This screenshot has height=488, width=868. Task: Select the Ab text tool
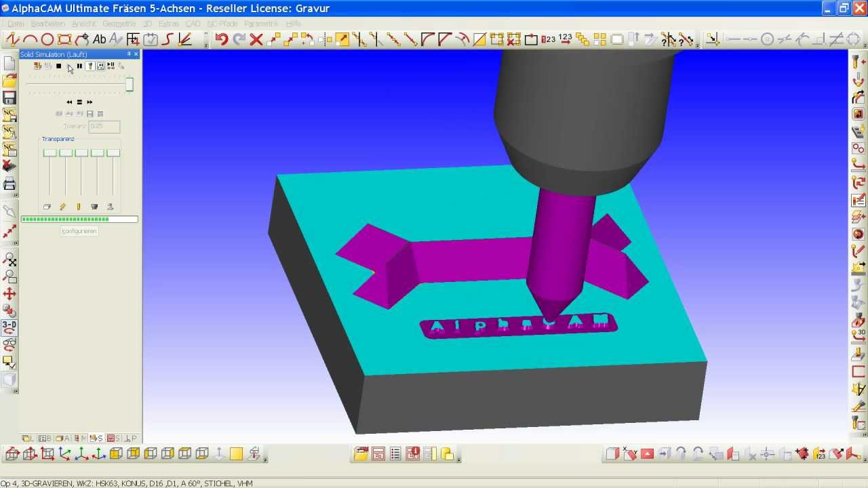coord(100,39)
